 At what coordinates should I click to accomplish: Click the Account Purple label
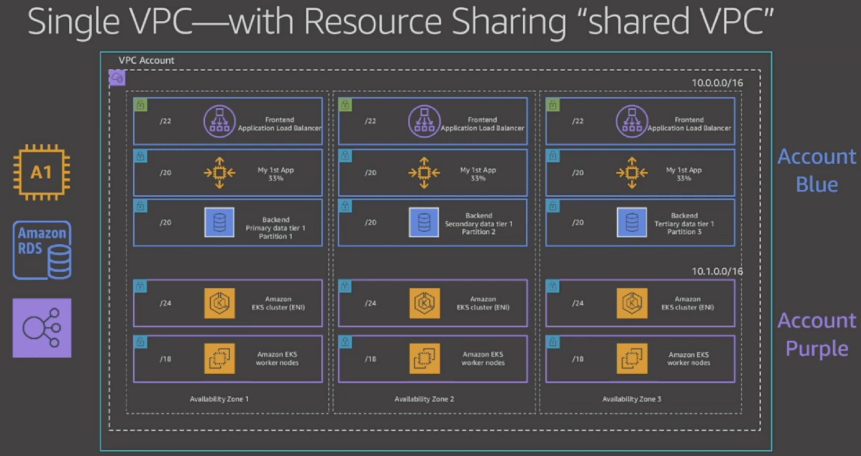pyautogui.click(x=816, y=334)
